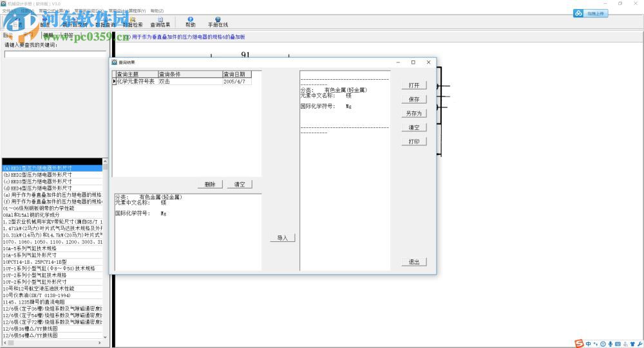The width and height of the screenshot is (644, 348).
Task: Select 10PCY14-1B、25PCY14-1B型 list item
Action: [52, 262]
